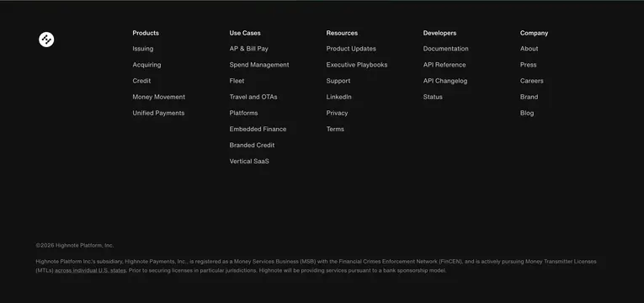Click the Resources column heading
Viewport: 644px width, 303px height.
click(x=342, y=33)
